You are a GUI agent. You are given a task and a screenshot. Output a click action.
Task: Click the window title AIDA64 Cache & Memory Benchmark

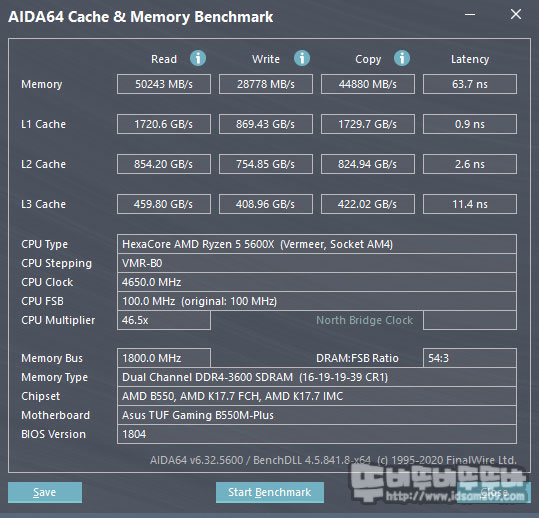click(141, 17)
